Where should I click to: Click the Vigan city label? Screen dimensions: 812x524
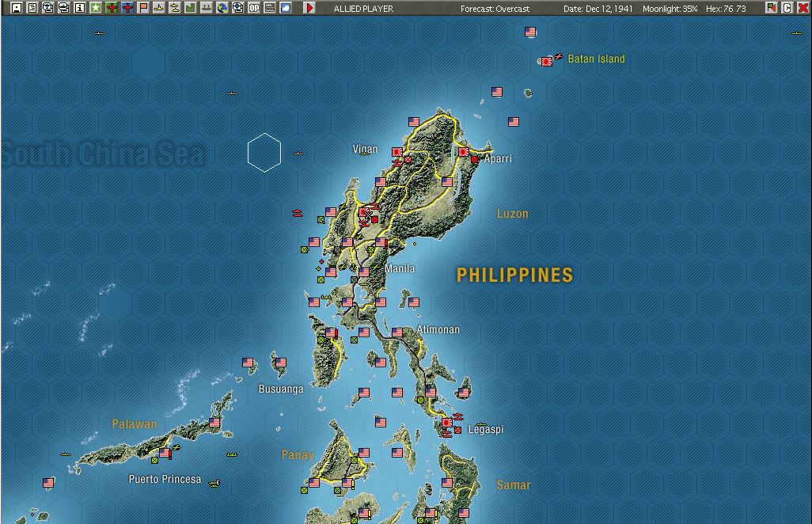[x=365, y=149]
